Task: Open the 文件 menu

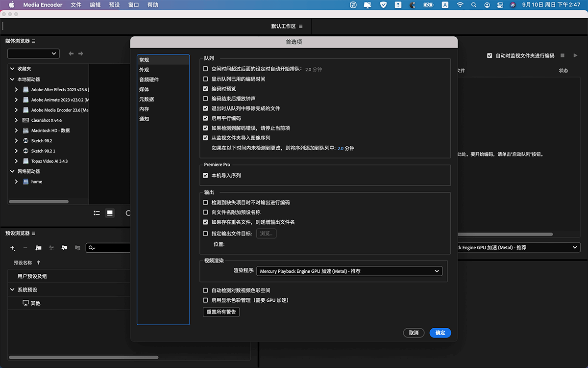Action: pyautogui.click(x=76, y=5)
